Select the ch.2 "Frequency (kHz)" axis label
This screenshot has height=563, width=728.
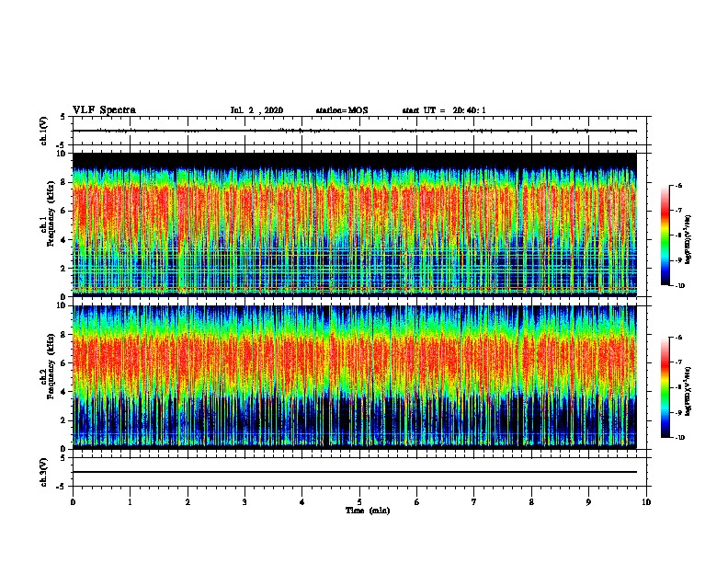coord(51,366)
